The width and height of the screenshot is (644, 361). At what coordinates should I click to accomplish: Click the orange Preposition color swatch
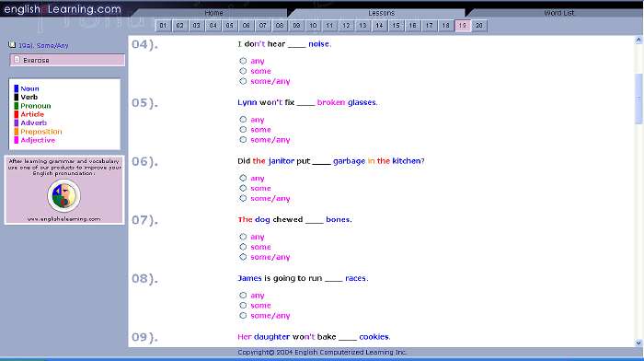pyautogui.click(x=17, y=132)
